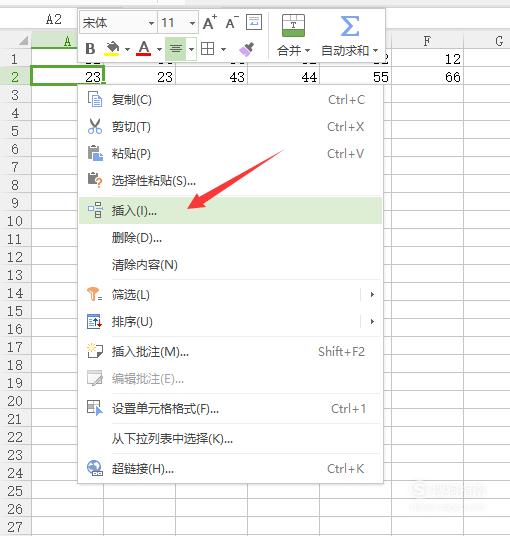
Task: Click cell containing 44
Action: point(283,77)
